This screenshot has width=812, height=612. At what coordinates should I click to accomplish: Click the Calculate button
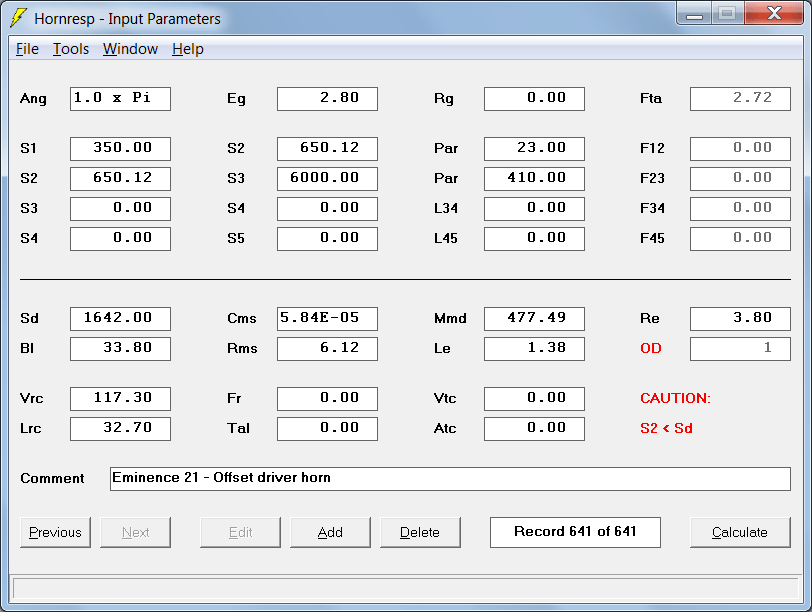740,532
